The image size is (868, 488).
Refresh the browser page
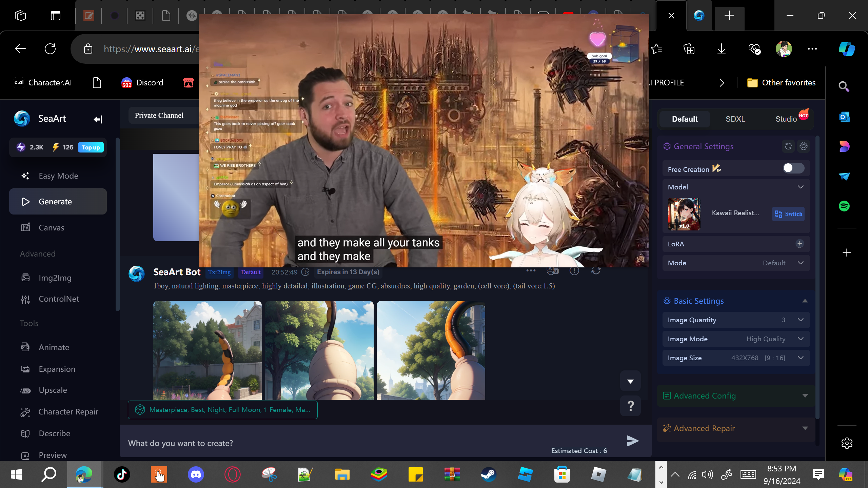[x=50, y=49]
